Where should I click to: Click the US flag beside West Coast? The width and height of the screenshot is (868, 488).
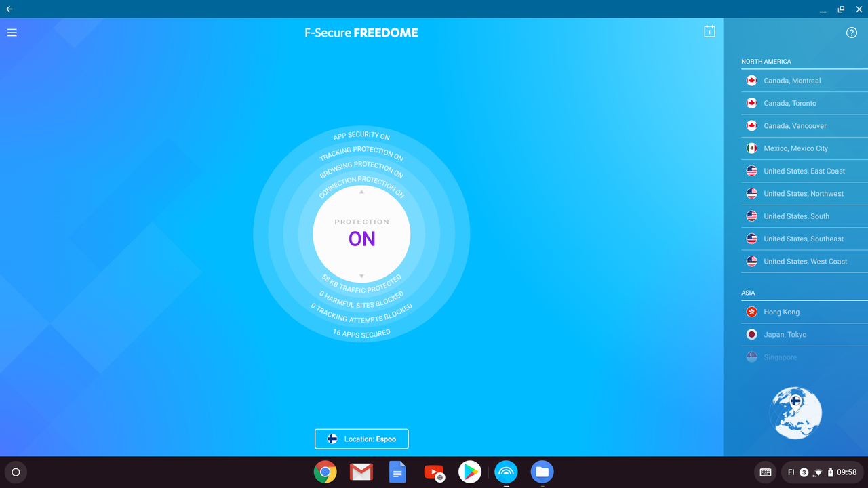(751, 261)
